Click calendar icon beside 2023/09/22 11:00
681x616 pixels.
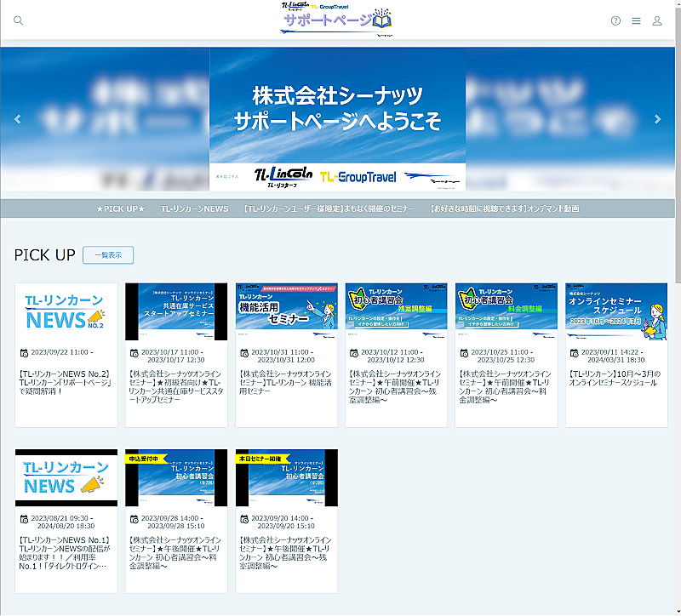25,352
